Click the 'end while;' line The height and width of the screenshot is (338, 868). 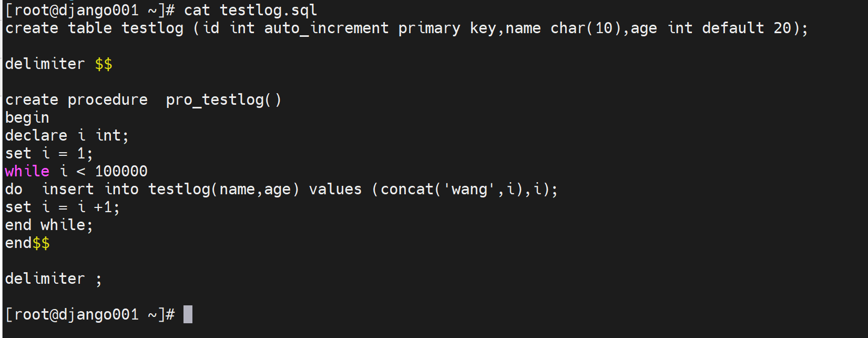[x=49, y=225]
